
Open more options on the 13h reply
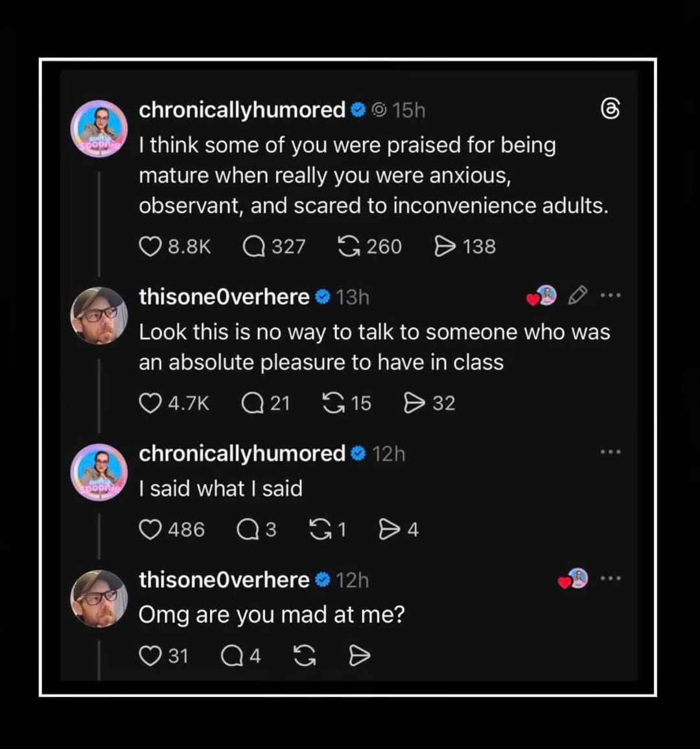[611, 295]
